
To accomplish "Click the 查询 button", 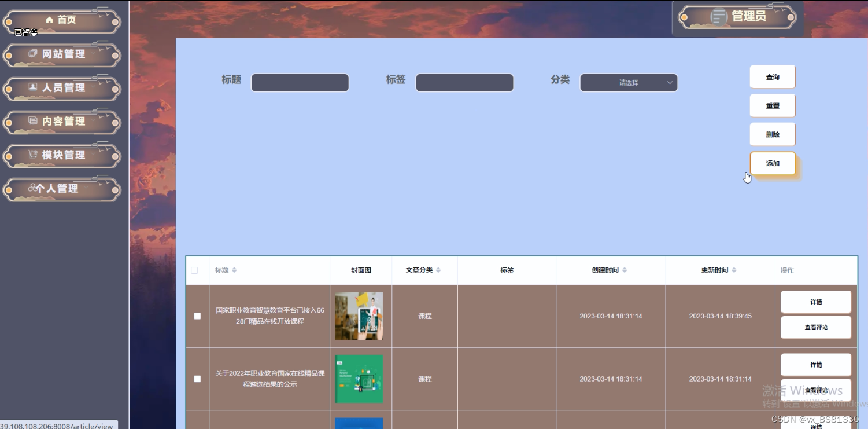I will 773,77.
